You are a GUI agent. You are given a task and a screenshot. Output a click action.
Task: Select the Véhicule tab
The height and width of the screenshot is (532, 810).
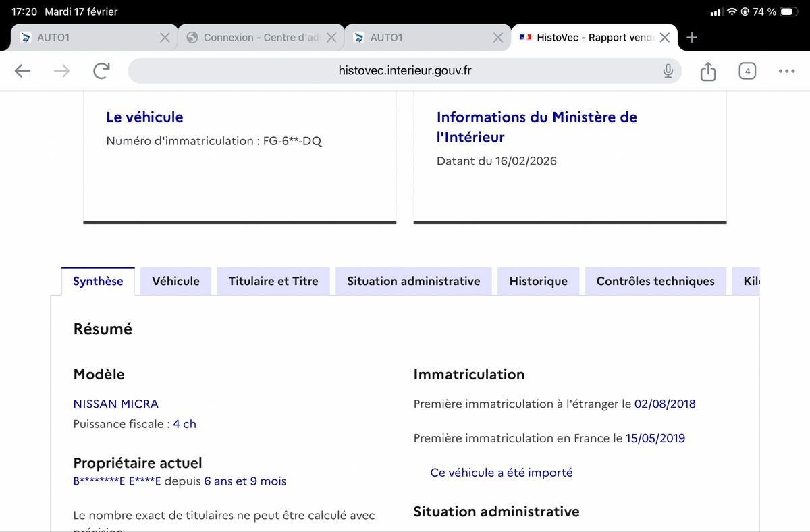pos(175,282)
